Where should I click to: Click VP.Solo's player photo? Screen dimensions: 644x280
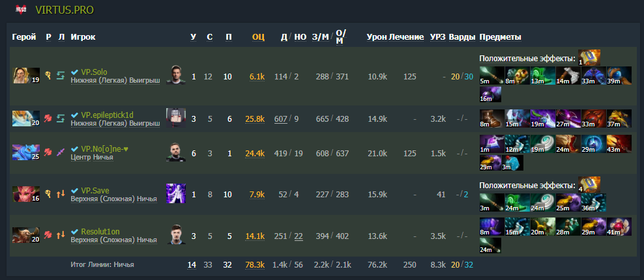click(x=176, y=75)
